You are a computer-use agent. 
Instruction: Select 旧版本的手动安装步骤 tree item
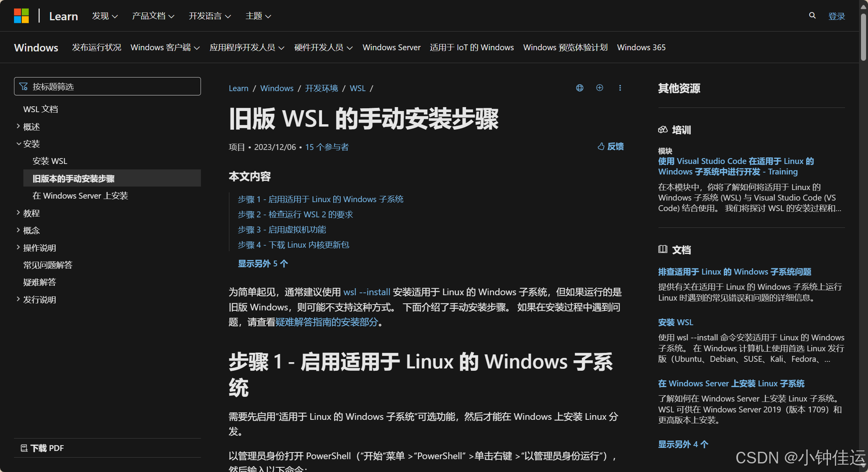coord(112,178)
